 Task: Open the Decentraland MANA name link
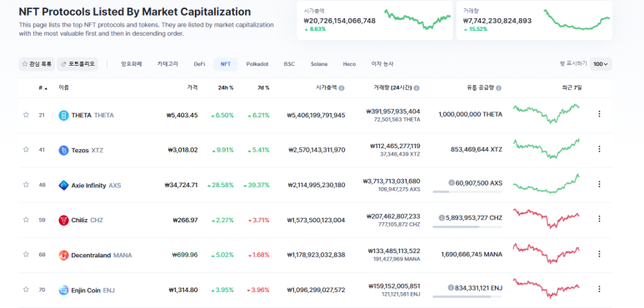click(x=102, y=255)
